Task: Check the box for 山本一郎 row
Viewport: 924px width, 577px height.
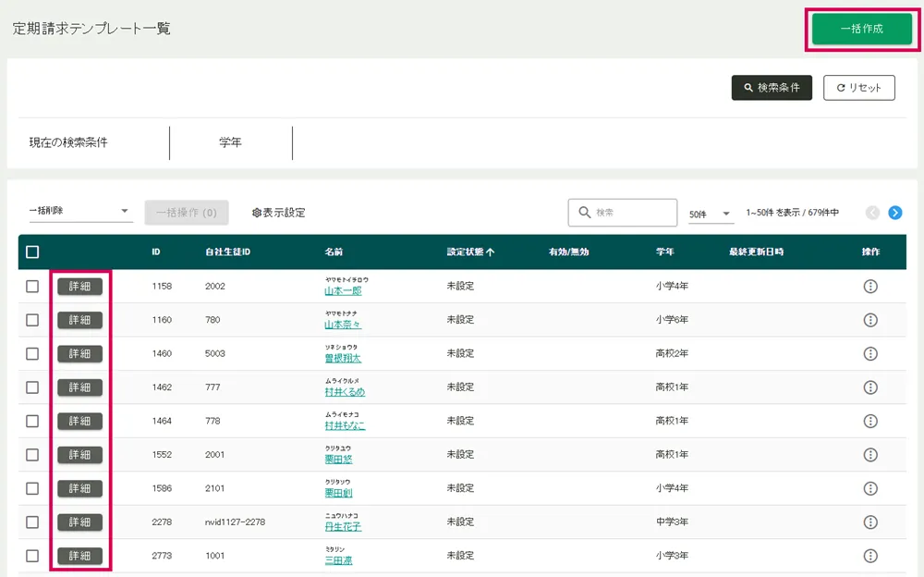Action: click(32, 287)
